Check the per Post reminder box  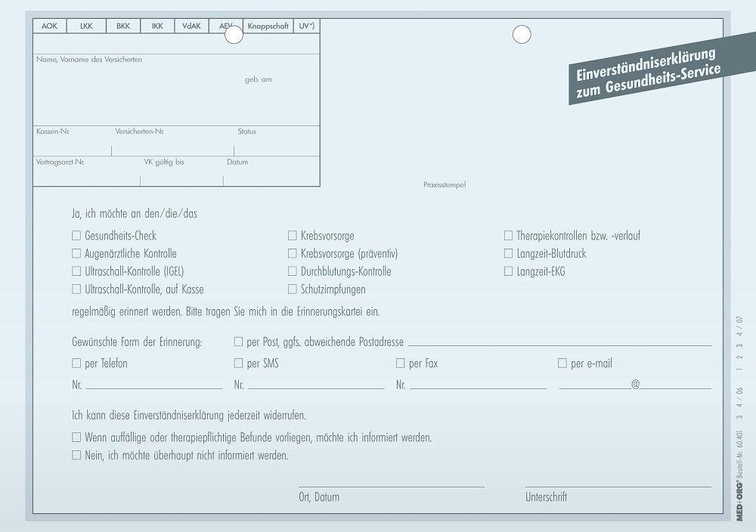238,342
